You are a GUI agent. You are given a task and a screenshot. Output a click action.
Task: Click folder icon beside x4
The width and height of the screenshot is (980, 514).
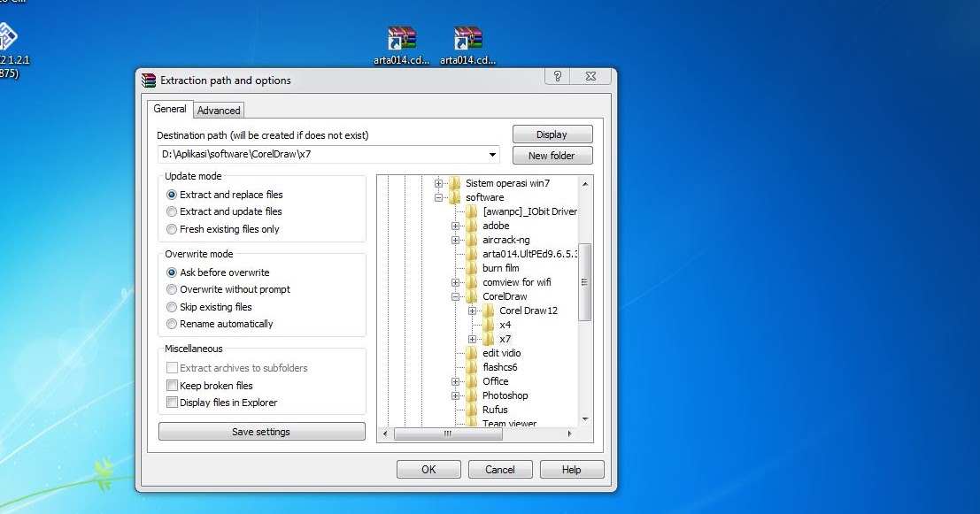[x=488, y=325]
